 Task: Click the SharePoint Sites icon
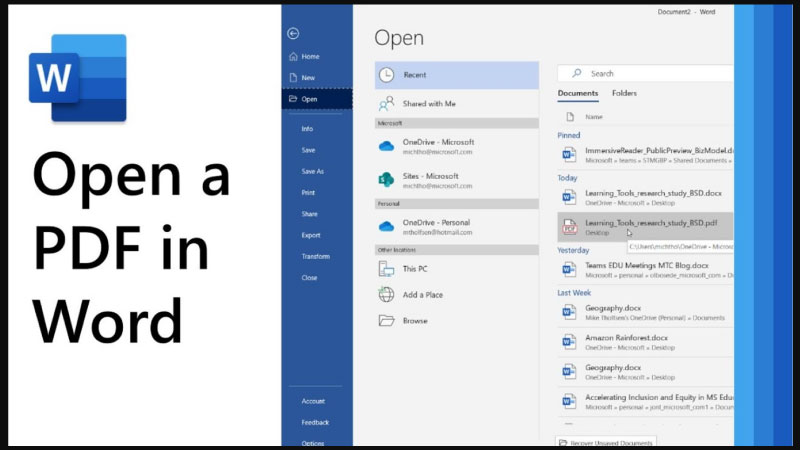pos(387,180)
